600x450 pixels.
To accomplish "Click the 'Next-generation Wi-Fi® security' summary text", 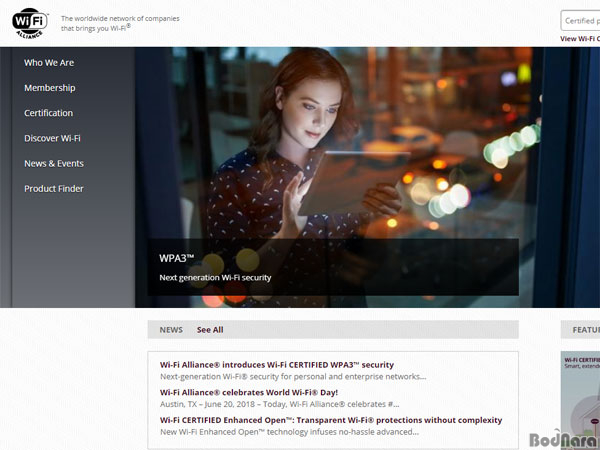I will pos(293,377).
